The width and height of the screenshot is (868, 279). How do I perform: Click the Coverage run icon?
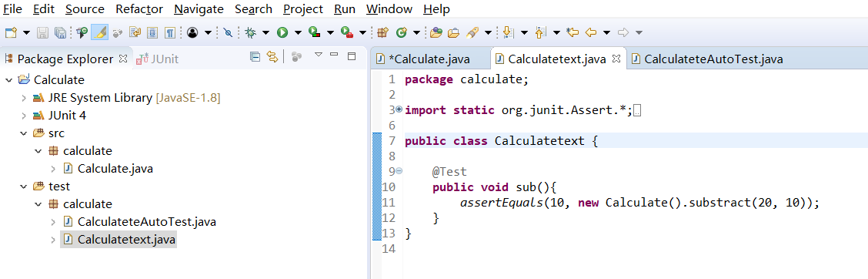pyautogui.click(x=315, y=32)
